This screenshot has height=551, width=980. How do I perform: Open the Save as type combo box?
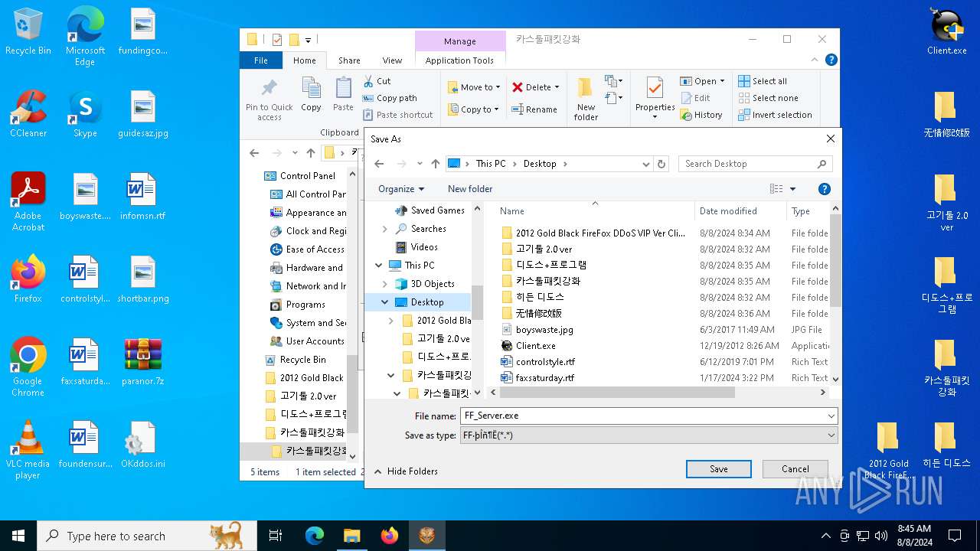(x=648, y=435)
